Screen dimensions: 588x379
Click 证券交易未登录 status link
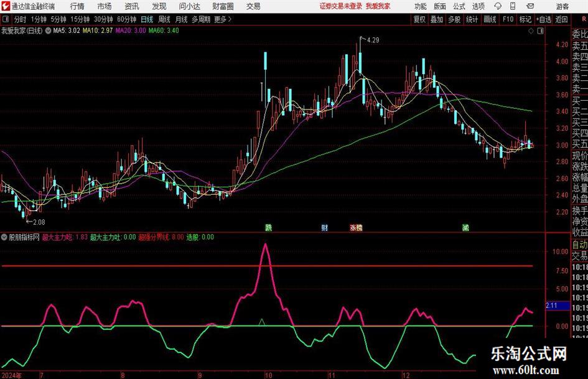[x=340, y=6]
